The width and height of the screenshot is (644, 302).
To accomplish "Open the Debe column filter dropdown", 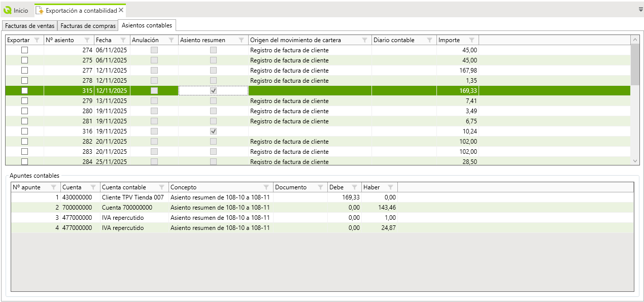I will click(x=354, y=187).
